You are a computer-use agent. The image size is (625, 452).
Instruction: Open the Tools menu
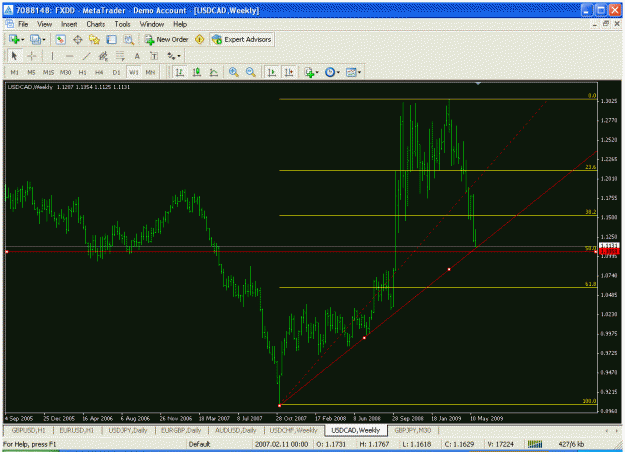click(x=122, y=24)
